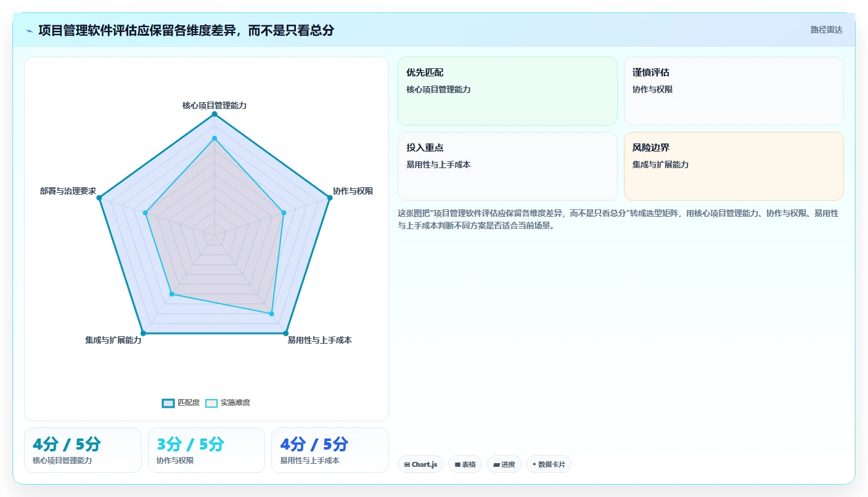
Task: Click the 匹配度 legend color box
Action: pyautogui.click(x=168, y=403)
